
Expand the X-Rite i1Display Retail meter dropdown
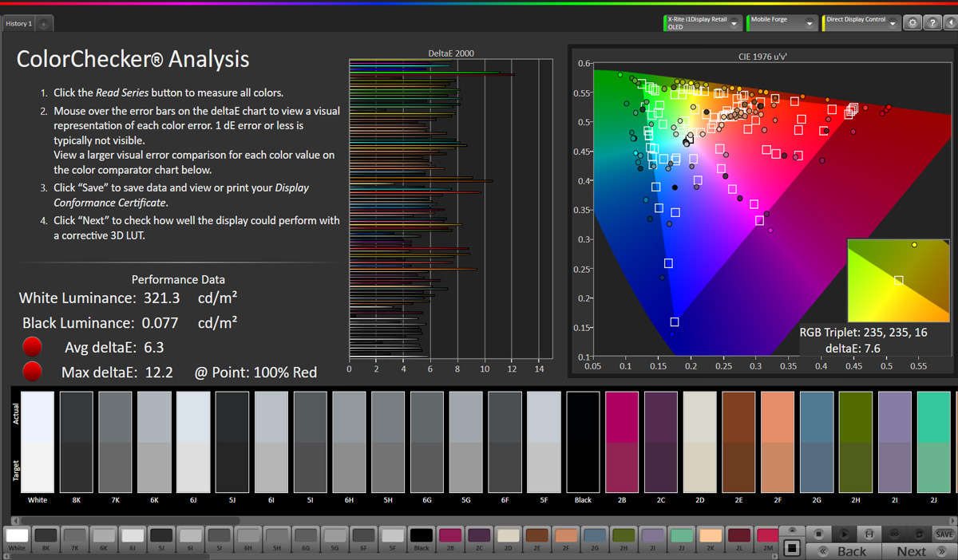pos(735,23)
